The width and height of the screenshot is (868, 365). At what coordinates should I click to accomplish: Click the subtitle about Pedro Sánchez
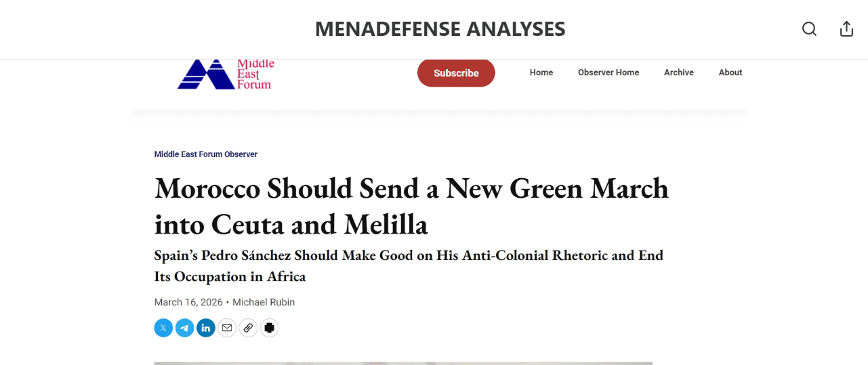(409, 265)
